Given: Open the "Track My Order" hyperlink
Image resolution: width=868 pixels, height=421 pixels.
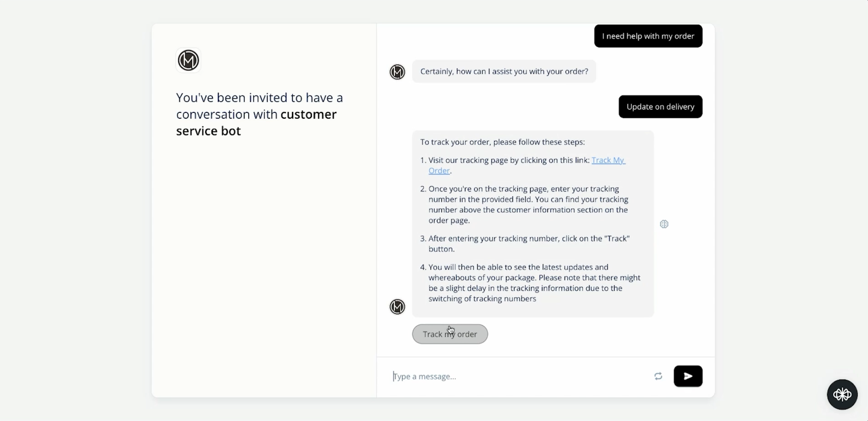Looking at the screenshot, I should [x=608, y=160].
